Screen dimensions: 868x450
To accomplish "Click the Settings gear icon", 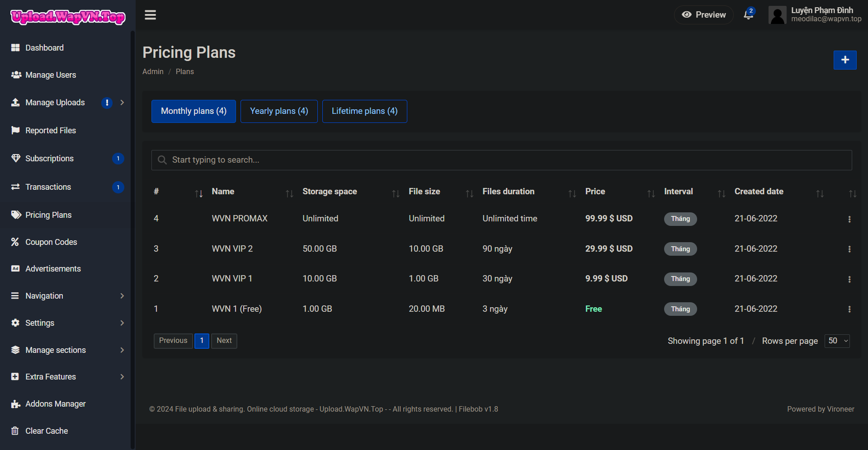I will coord(15,323).
